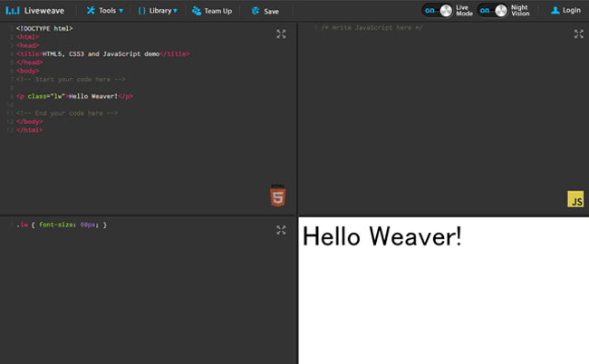Image resolution: width=589 pixels, height=364 pixels.
Task: Expand the JavaScript editor pane fullscreen
Action: pyautogui.click(x=579, y=34)
